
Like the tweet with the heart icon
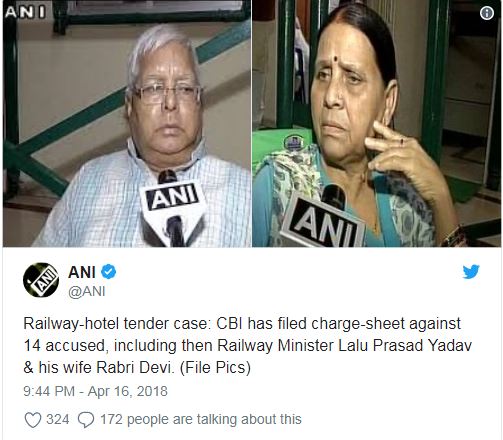pos(33,420)
